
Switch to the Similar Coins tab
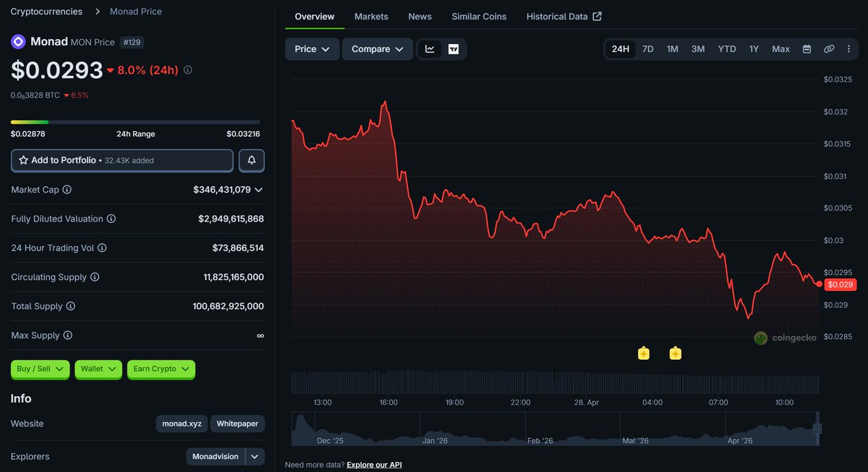click(479, 17)
